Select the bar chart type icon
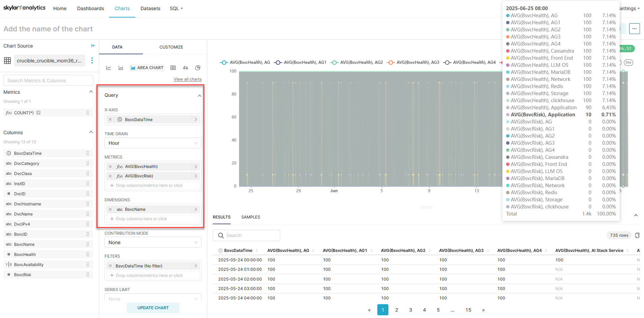Image resolution: width=644 pixels, height=318 pixels. click(121, 68)
